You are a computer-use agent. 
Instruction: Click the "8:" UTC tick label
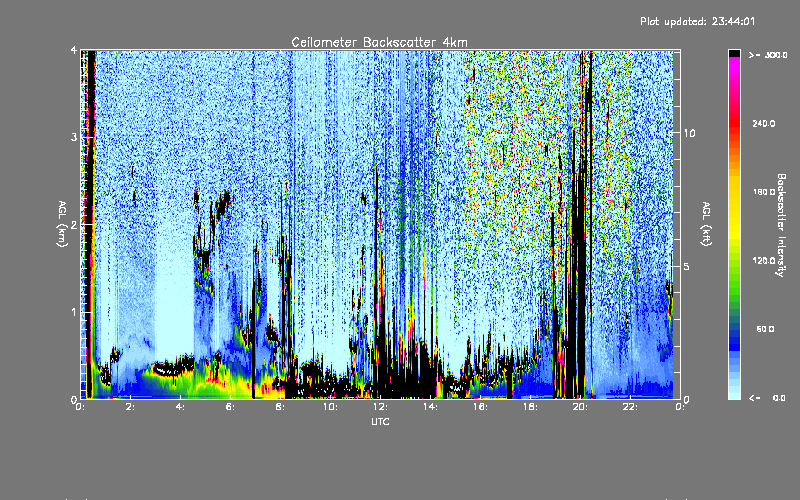click(x=281, y=407)
